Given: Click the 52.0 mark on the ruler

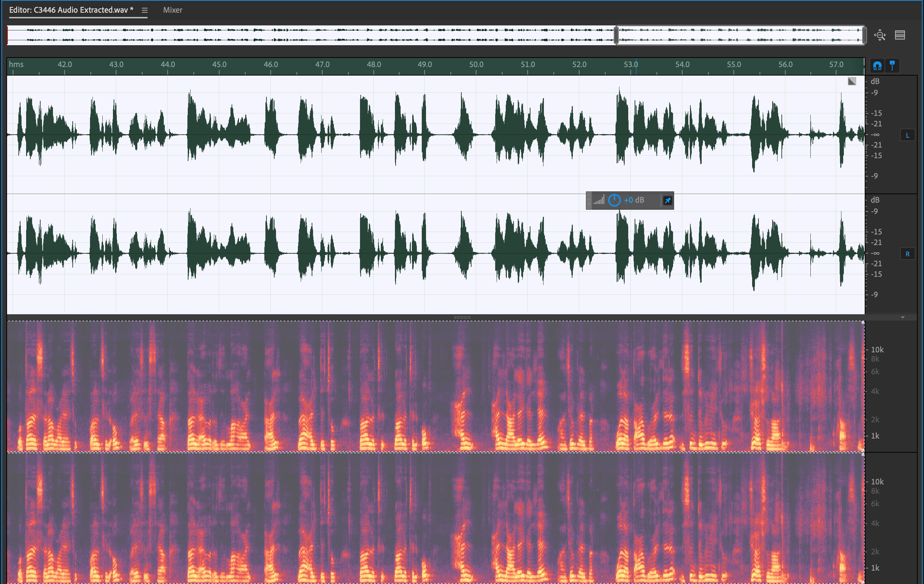Looking at the screenshot, I should coord(580,64).
